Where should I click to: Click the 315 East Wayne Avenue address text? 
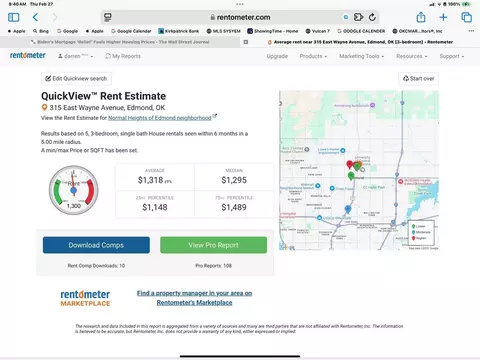coord(107,108)
